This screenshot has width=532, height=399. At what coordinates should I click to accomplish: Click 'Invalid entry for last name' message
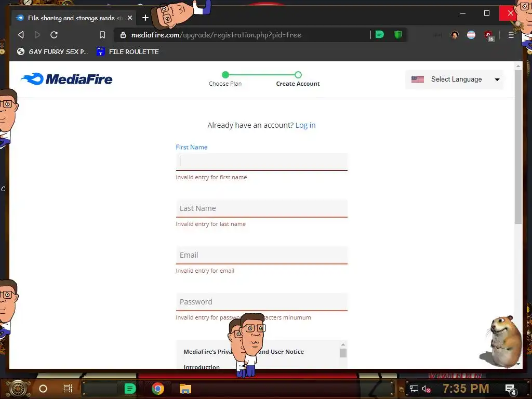coord(211,224)
